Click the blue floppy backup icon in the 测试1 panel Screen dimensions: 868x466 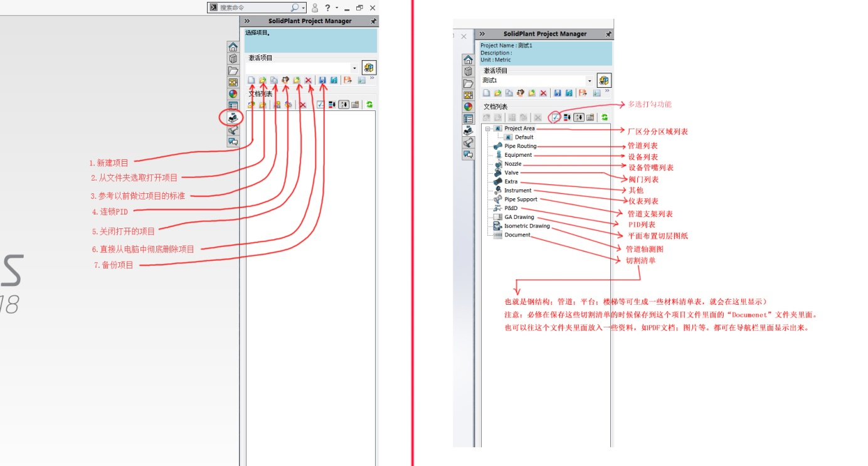click(x=557, y=93)
